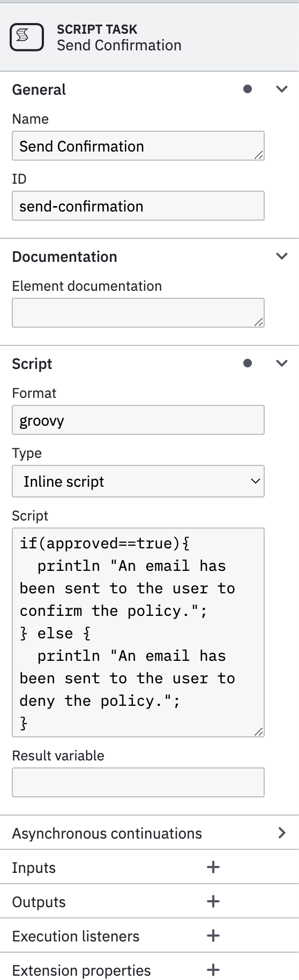Image resolution: width=299 pixels, height=980 pixels.
Task: Collapse the Script section chevron
Action: [x=282, y=363]
